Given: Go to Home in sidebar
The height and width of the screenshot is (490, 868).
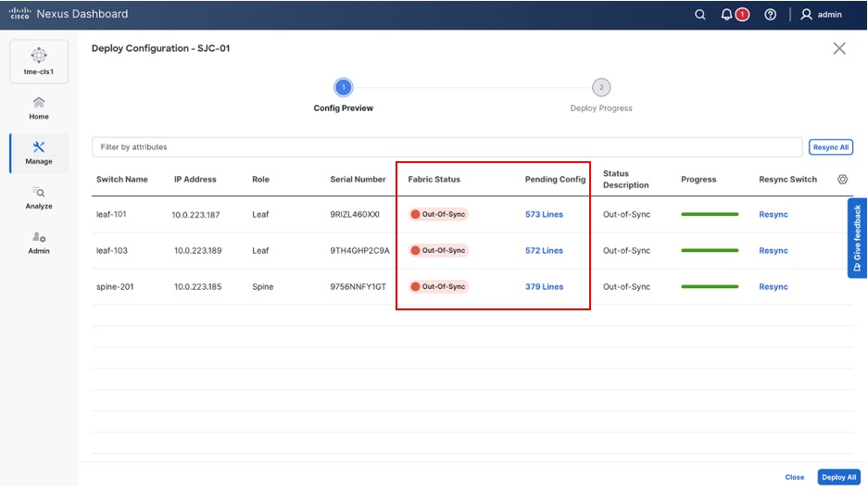Looking at the screenshot, I should point(39,108).
